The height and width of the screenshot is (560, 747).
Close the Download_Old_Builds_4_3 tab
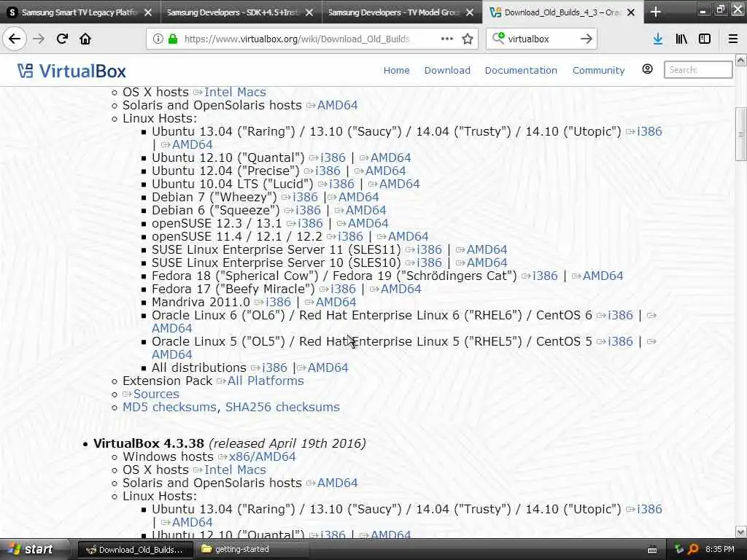click(x=631, y=12)
